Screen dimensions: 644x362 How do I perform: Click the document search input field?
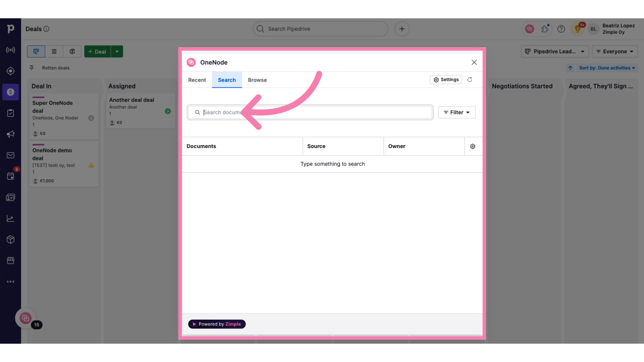pos(310,112)
